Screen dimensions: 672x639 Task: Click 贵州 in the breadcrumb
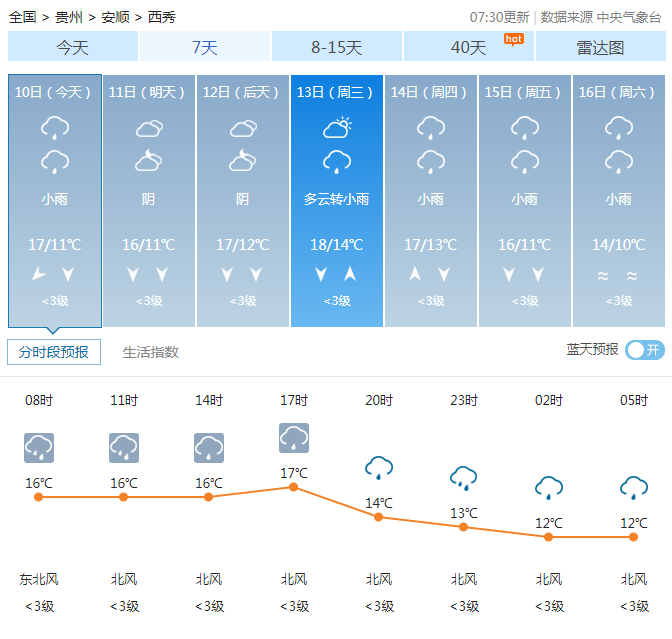(x=69, y=17)
